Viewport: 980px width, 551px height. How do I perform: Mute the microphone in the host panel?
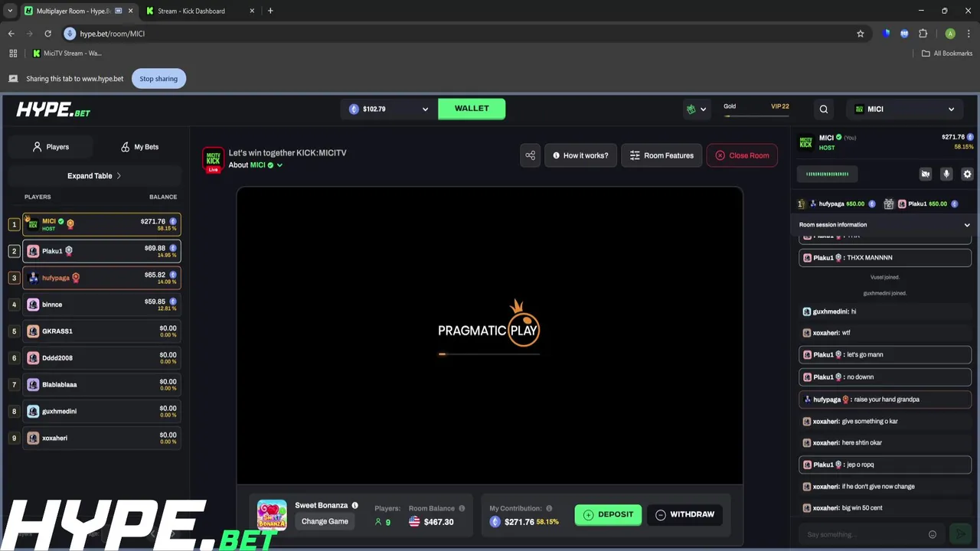[946, 174]
